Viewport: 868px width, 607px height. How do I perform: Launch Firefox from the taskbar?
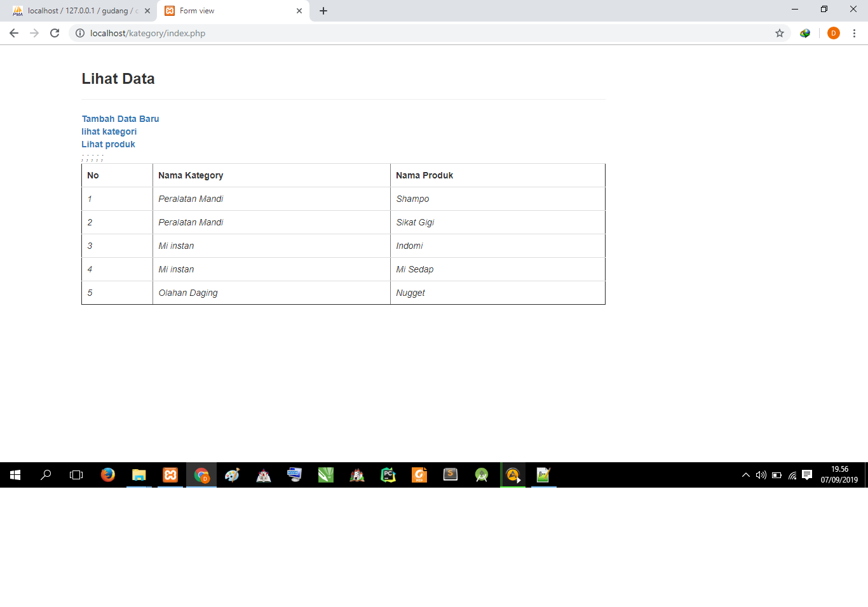pyautogui.click(x=108, y=475)
